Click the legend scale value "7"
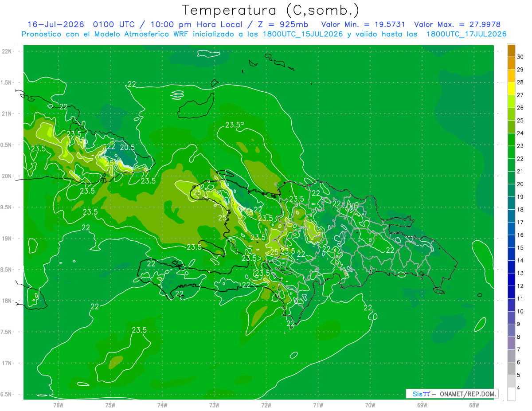The height and width of the screenshot is (411, 532). (x=519, y=349)
